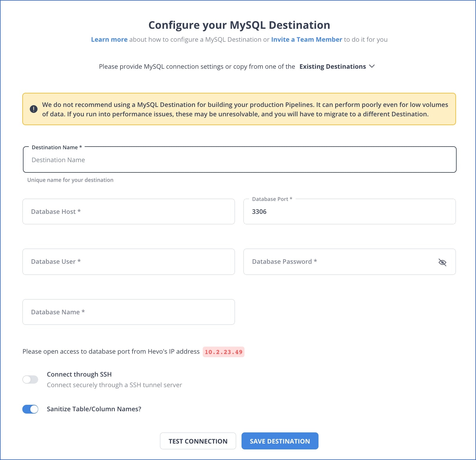Open the Learn more link
The image size is (476, 460).
pos(109,39)
